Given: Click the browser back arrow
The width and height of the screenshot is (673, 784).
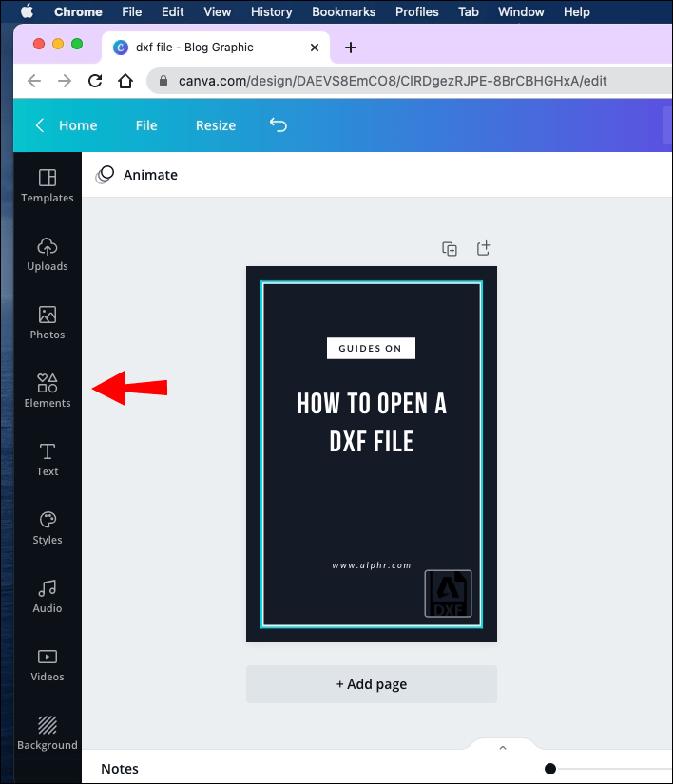Looking at the screenshot, I should tap(34, 81).
